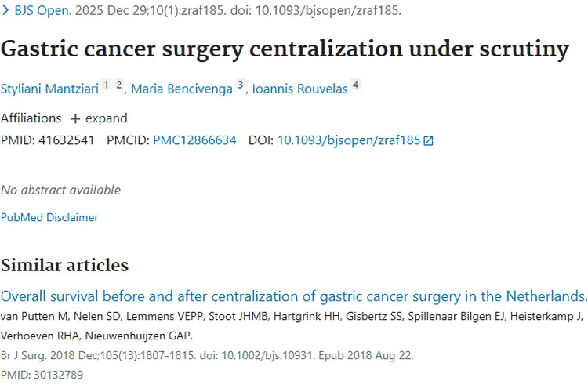Click the external link icon after the DOI
Screen dimensions: 588x392
coord(428,142)
